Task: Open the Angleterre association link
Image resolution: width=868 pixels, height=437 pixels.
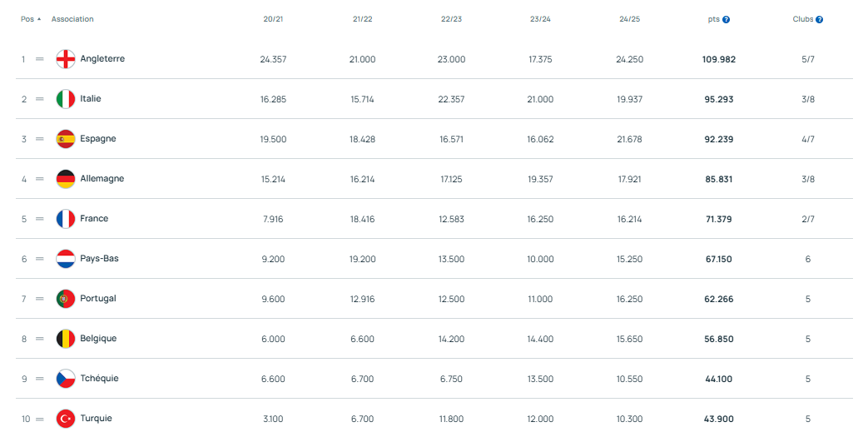Action: coord(102,59)
